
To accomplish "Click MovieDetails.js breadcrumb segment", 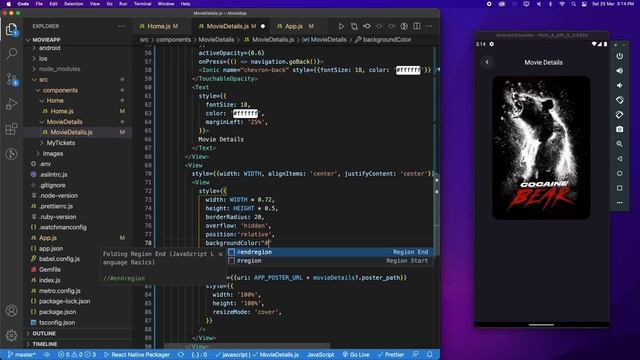I will (273, 40).
